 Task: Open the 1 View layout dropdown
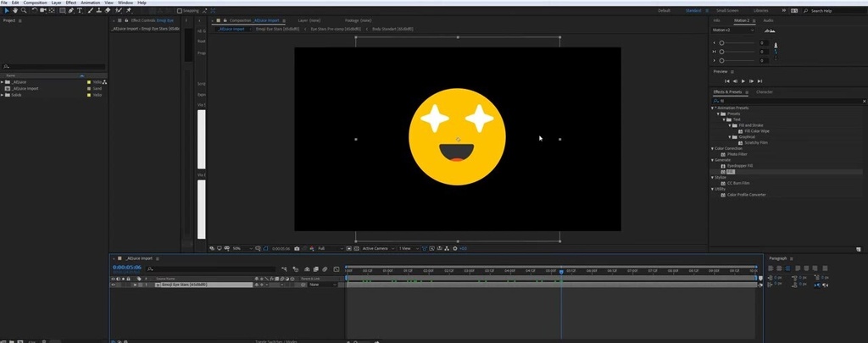pyautogui.click(x=409, y=248)
